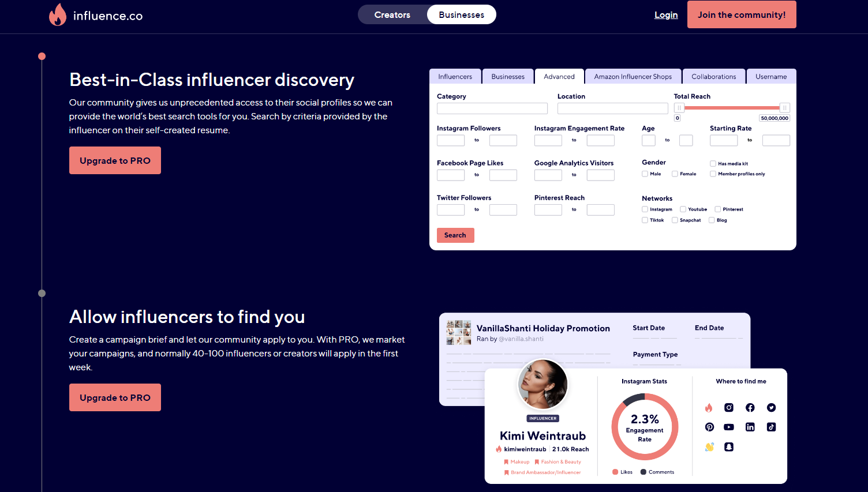This screenshot has width=868, height=492.
Task: Click the Join the community button
Action: point(741,14)
